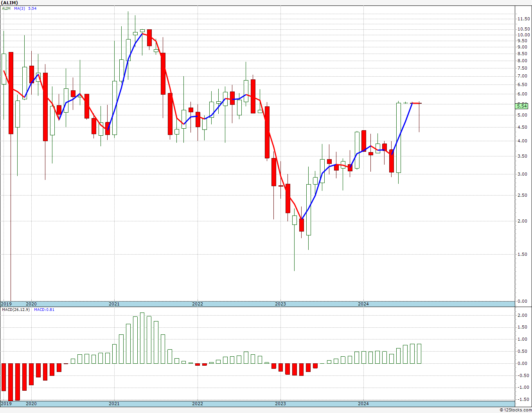Screen dimensions: 532x413
Task: Click the 0.00 label on price chart axis
Action: 523,301
